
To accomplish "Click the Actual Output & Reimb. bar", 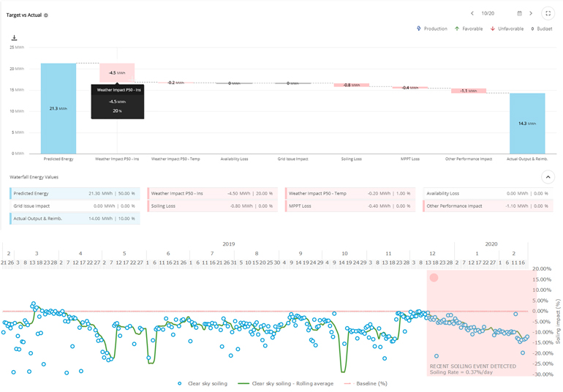I will click(527, 123).
